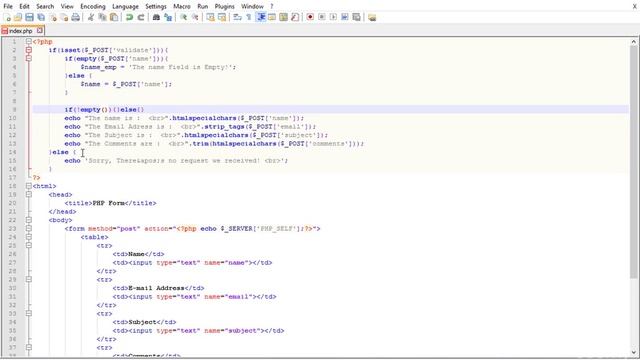Close the index.php tab with its X
640x360 pixels.
tap(40, 30)
